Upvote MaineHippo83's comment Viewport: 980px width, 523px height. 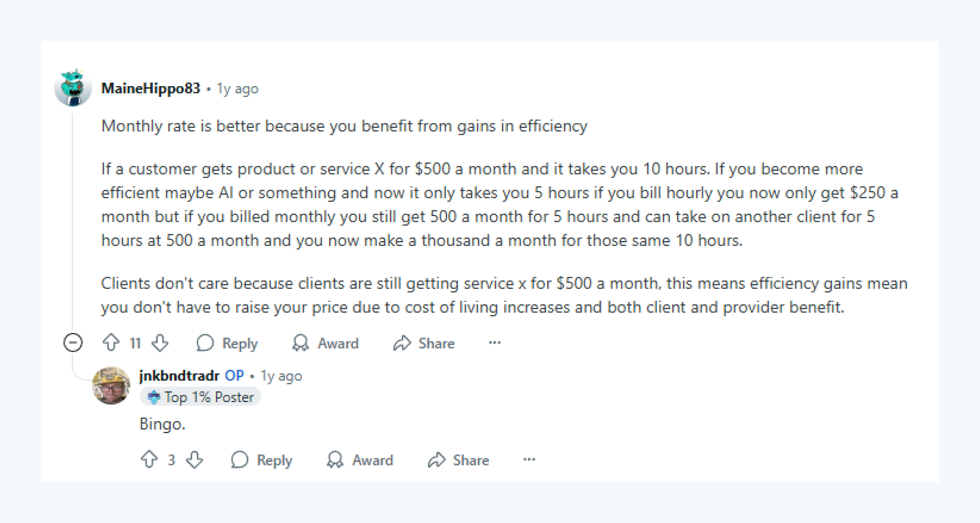(111, 343)
